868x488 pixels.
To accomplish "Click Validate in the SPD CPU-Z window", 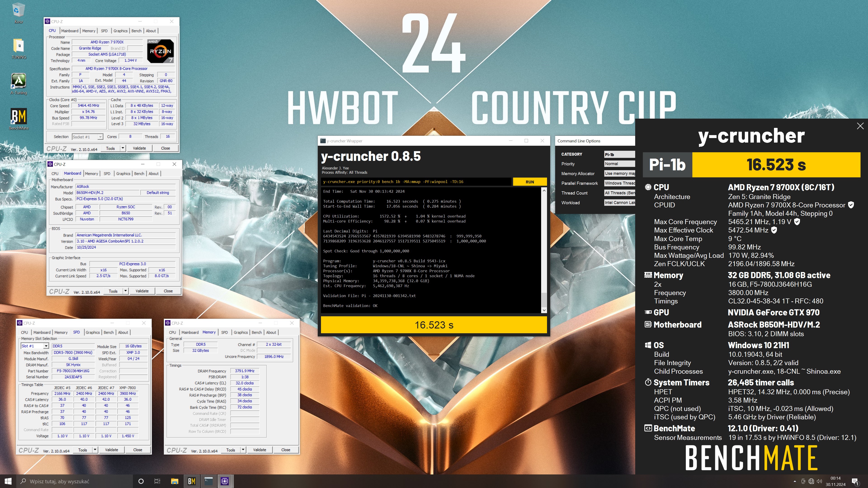I will point(111,450).
